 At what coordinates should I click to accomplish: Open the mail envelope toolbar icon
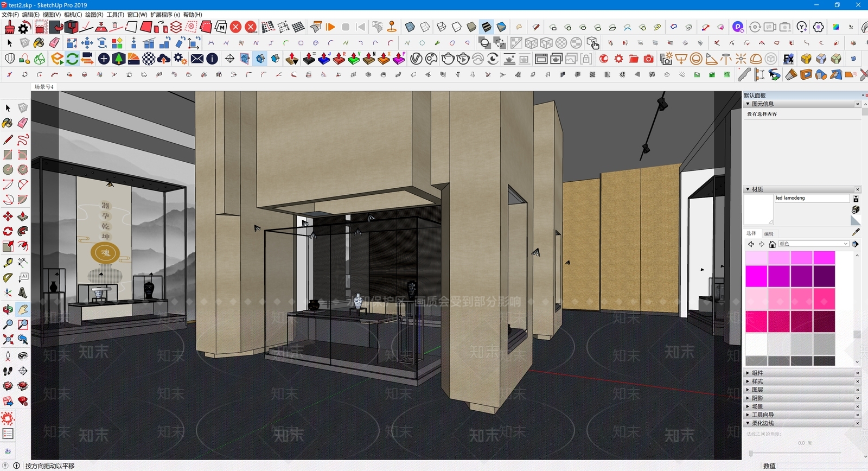pos(197,59)
